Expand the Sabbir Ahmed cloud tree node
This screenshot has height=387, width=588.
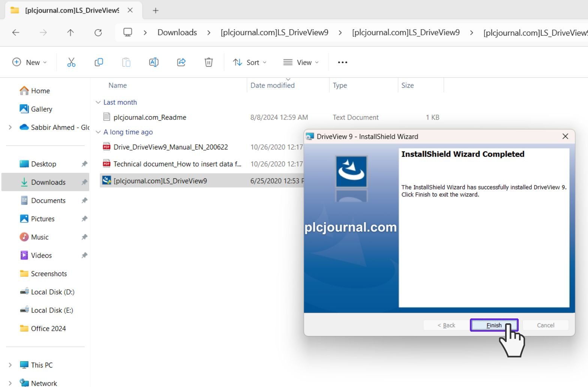tap(10, 127)
